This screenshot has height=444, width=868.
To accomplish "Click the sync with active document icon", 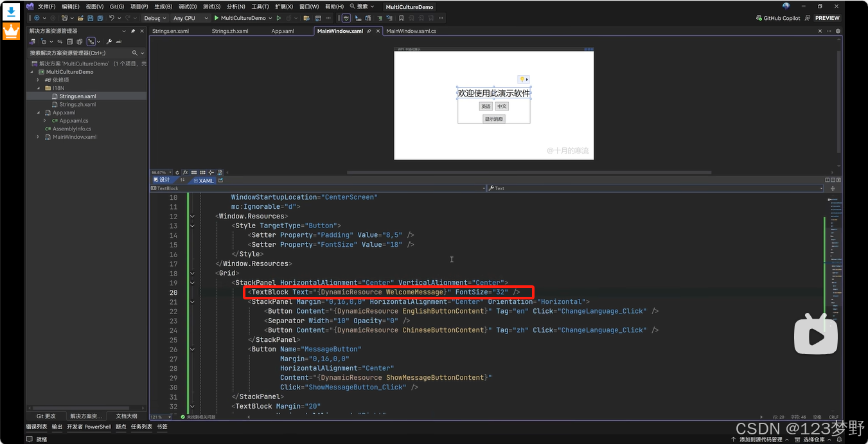I will click(60, 41).
